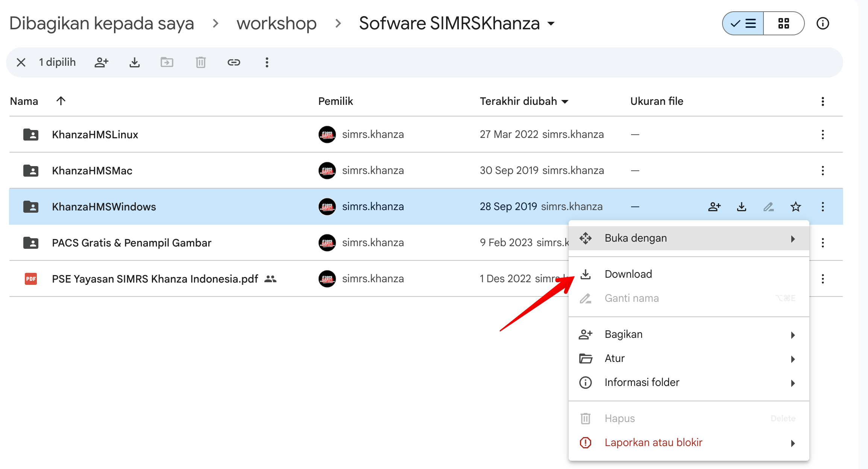Click 27 Mar 2022 date cell

click(x=509, y=135)
